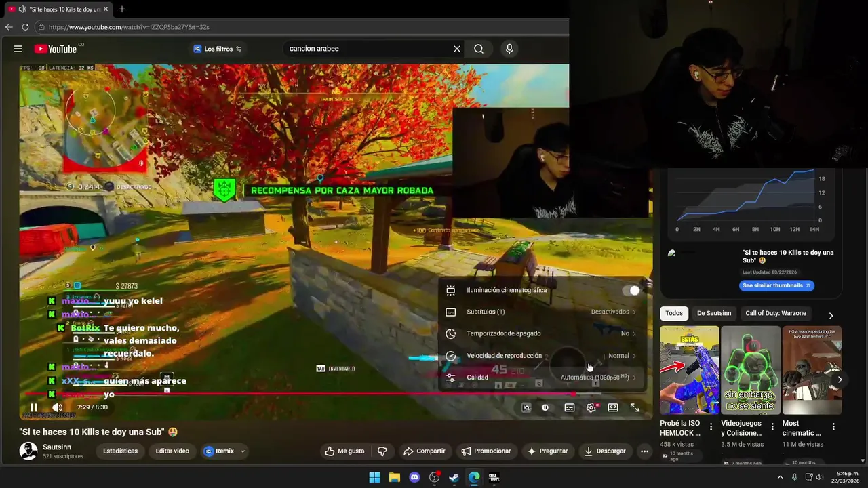
Task: Select the De Sautsinn filter chip
Action: pyautogui.click(x=714, y=313)
